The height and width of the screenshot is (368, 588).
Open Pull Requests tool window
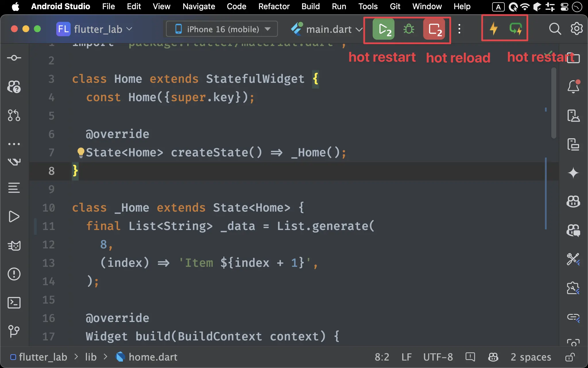tap(14, 115)
